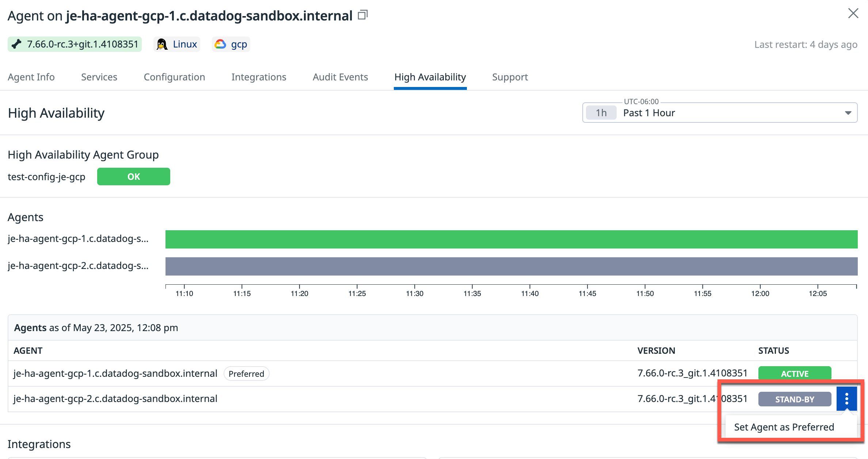
Task: Click the copy hostname icon beside title
Action: pos(362,15)
